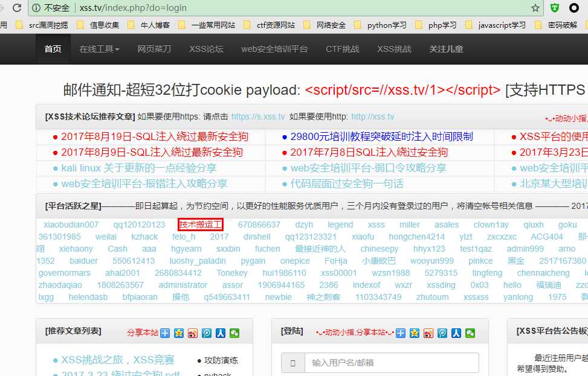Click the browser address bar URL
This screenshot has height=376, width=588.
(133, 8)
